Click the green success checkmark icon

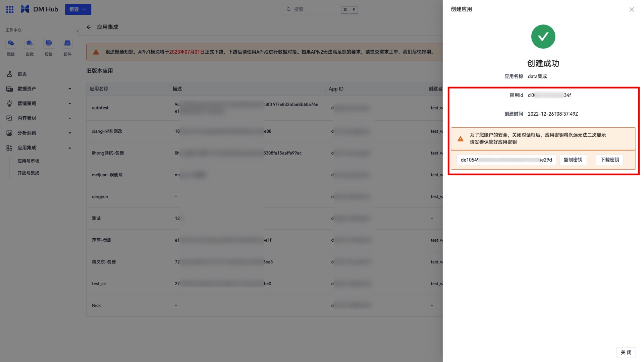coord(543,37)
